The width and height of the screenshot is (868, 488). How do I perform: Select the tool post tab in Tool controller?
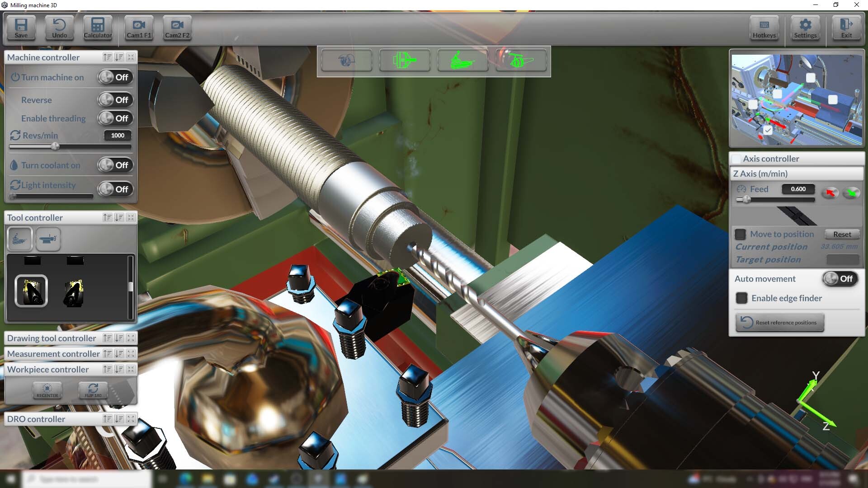point(20,239)
